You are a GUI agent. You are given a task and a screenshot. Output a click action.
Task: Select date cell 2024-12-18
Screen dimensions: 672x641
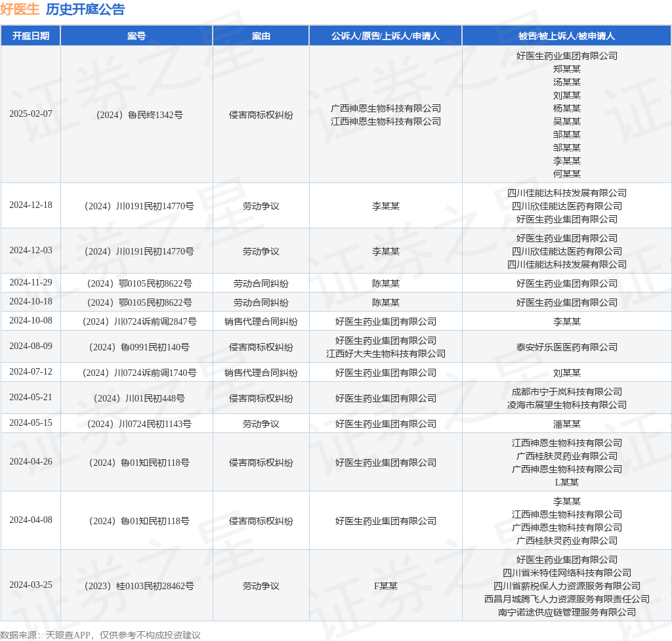[31, 205]
